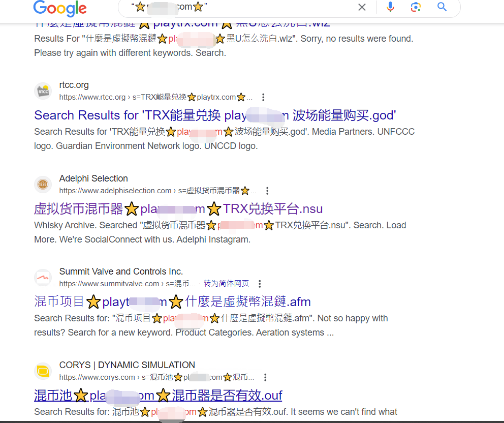Click the rtcc.org site name

(x=74, y=85)
